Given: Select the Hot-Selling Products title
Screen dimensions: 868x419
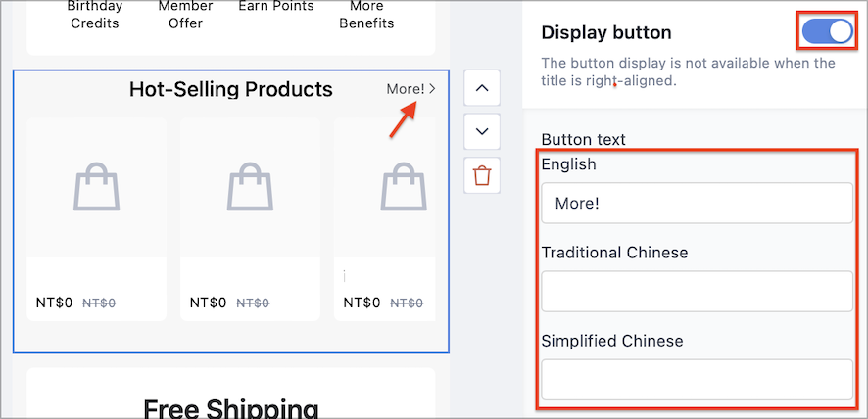Looking at the screenshot, I should point(231,88).
